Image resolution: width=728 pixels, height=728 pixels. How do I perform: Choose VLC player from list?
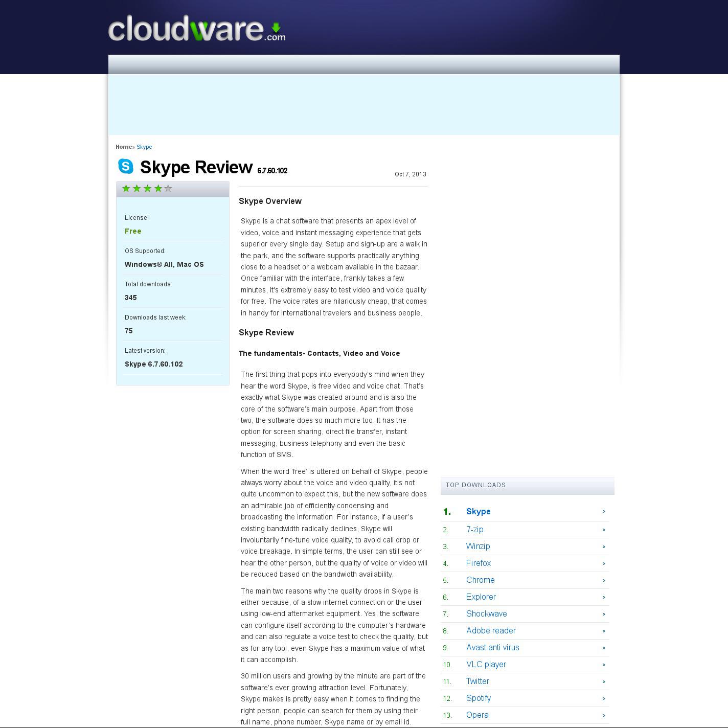coord(486,665)
